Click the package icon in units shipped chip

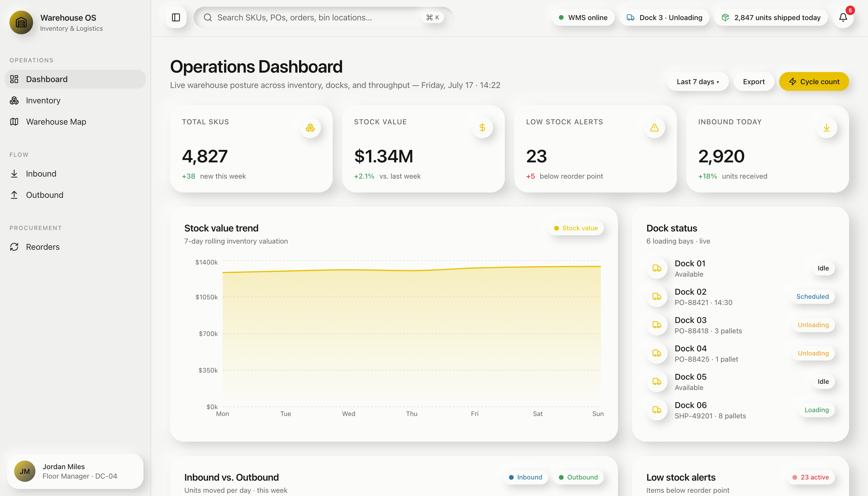point(725,17)
